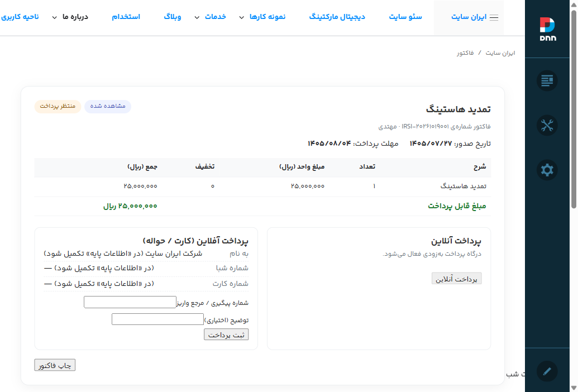The image size is (578, 392).
Task: Click the total ۲۵,۰۰۰,۰۰۰ ریال amount
Action: [x=130, y=206]
